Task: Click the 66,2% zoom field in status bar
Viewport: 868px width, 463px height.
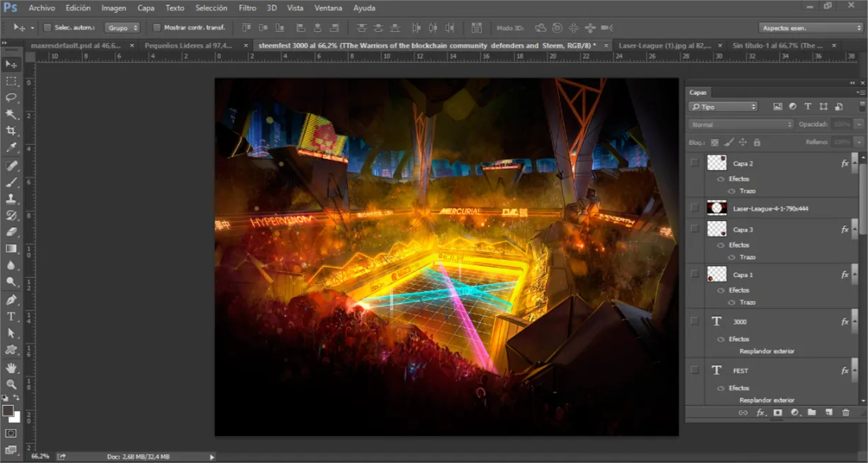Action: [40, 457]
